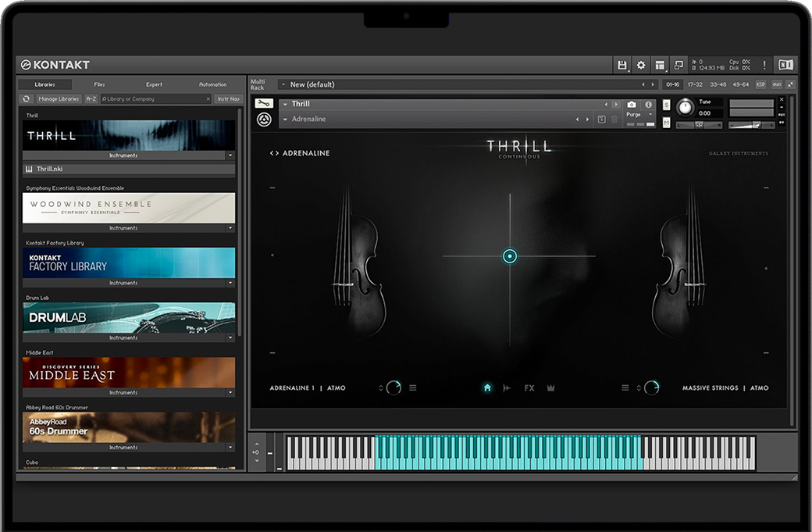The image size is (812, 532).
Task: Click the Manage Libraries button
Action: tap(59, 99)
